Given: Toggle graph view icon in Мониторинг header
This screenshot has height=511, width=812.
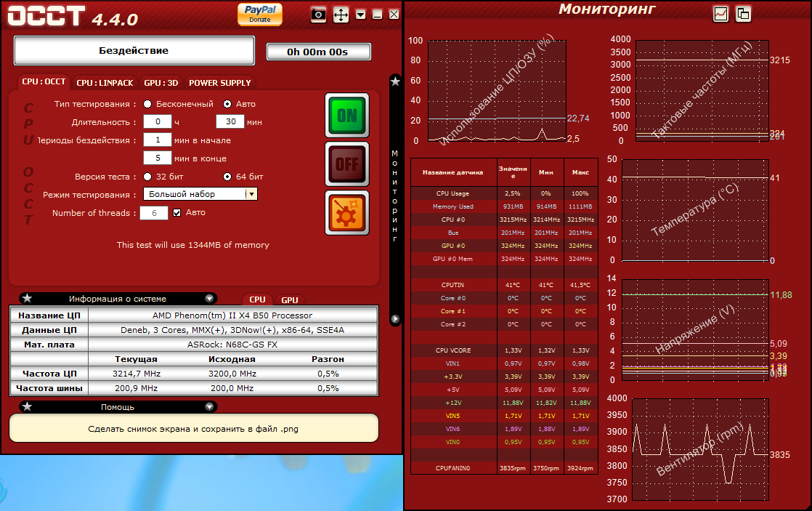Looking at the screenshot, I should pyautogui.click(x=721, y=14).
